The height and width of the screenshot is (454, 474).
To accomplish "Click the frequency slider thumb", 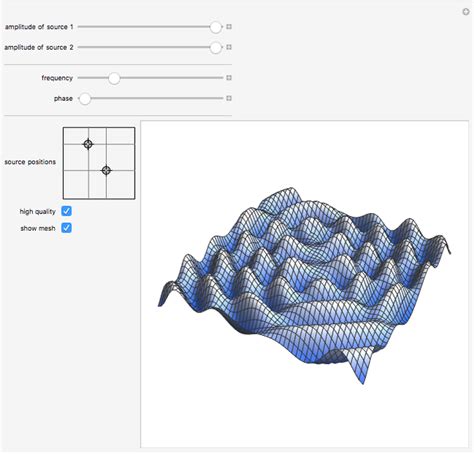I will (x=114, y=78).
